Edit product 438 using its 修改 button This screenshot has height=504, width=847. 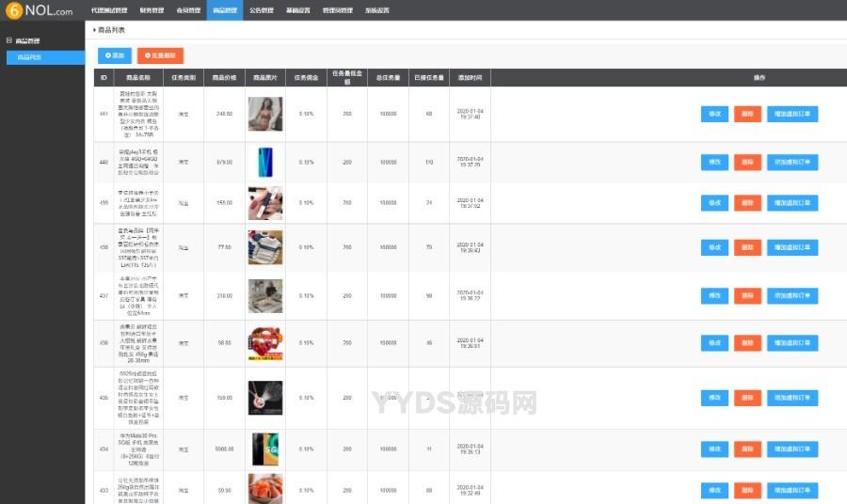[x=714, y=247]
